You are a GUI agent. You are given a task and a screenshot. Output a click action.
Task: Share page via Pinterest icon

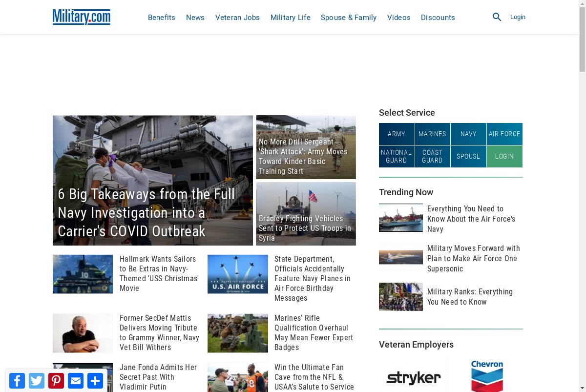56,380
